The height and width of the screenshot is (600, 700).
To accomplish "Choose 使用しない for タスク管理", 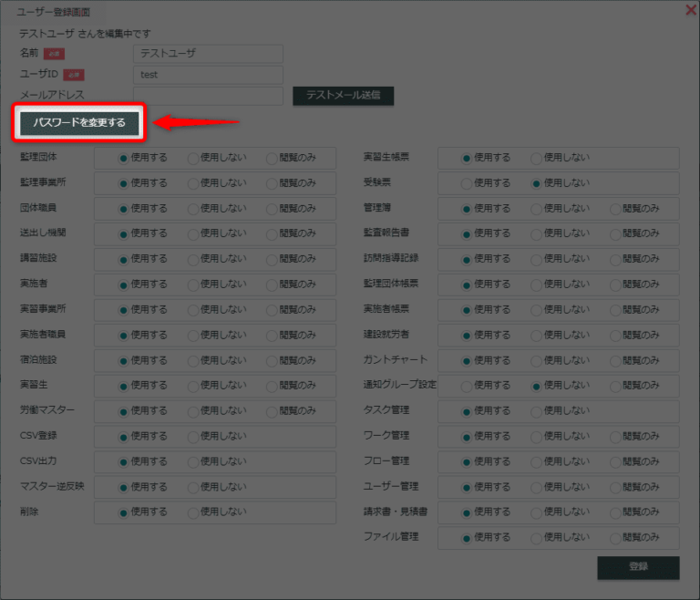I will click(x=537, y=411).
